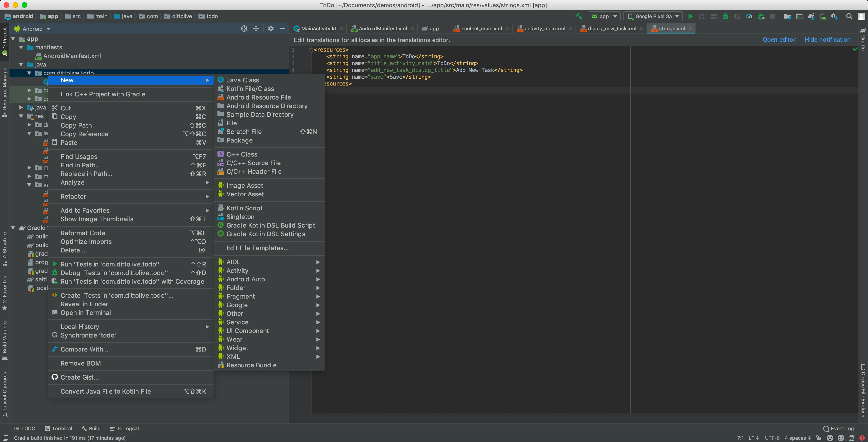Image resolution: width=868 pixels, height=442 pixels.
Task: Toggle the Gradle side tool window
Action: 863,39
